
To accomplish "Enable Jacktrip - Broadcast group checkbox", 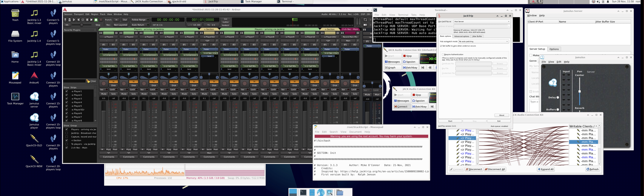I will [x=66, y=133].
